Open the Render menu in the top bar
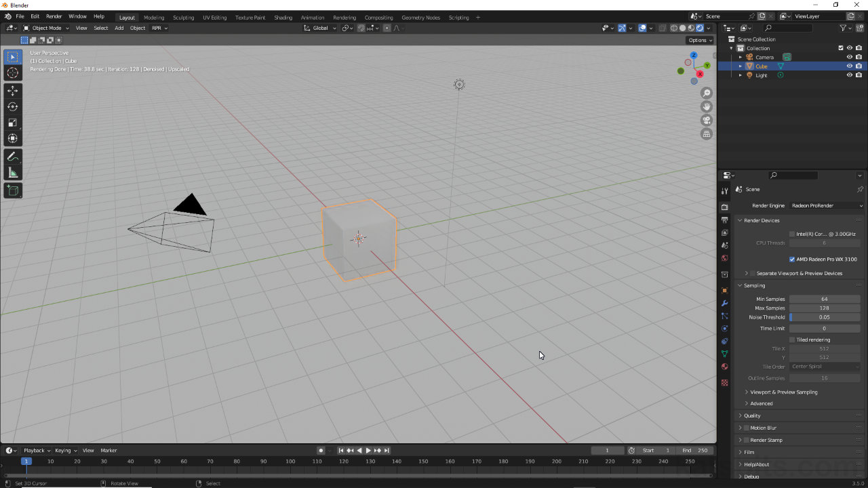Screen dimensions: 868x488 [54, 16]
